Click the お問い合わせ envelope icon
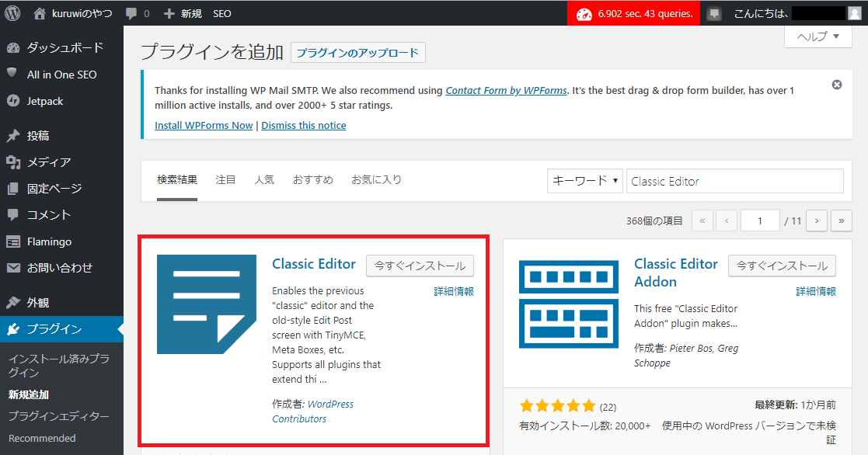 click(x=13, y=268)
